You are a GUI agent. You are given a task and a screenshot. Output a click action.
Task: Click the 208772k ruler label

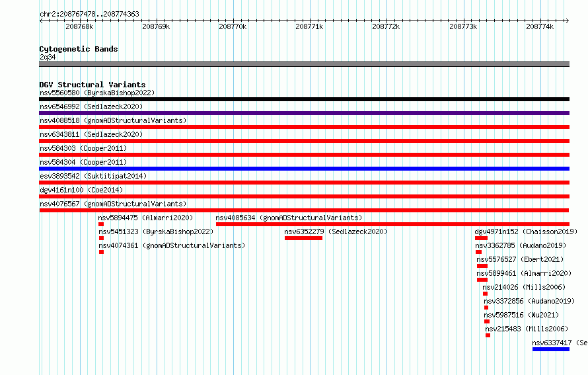pos(386,26)
